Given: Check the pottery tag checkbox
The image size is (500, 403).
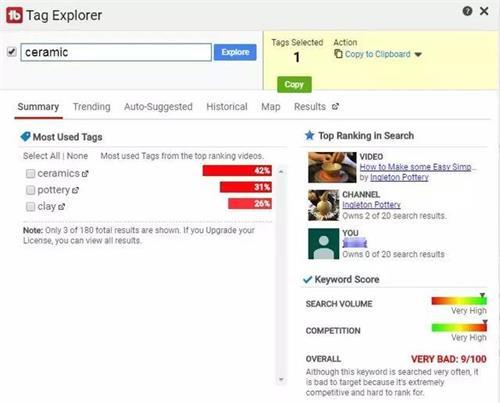Looking at the screenshot, I should (30, 190).
